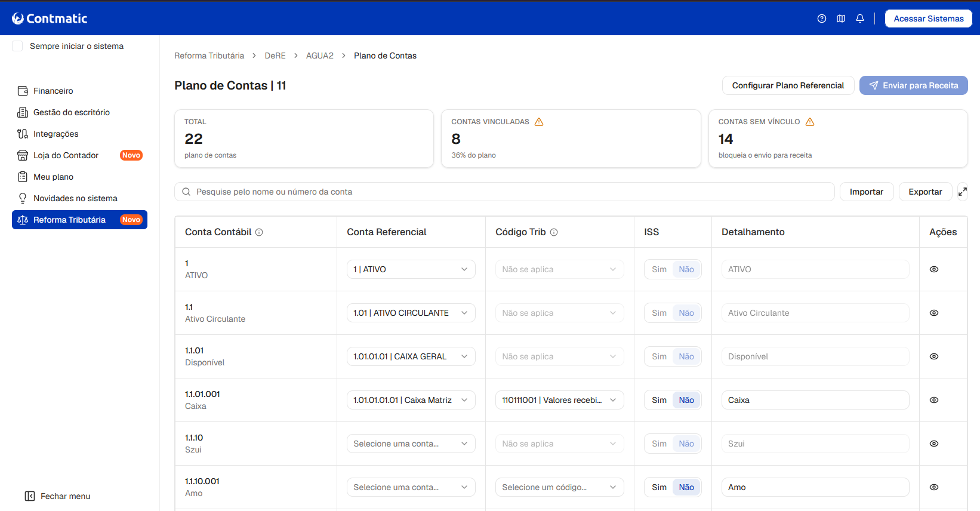View details eye icon for Disponível row
Viewport: 980px width, 511px height.
934,356
